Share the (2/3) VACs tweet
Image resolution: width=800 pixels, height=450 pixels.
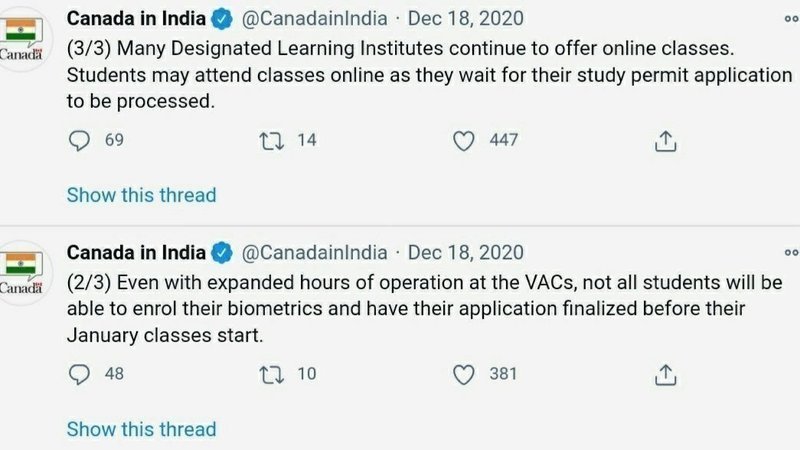coord(665,375)
